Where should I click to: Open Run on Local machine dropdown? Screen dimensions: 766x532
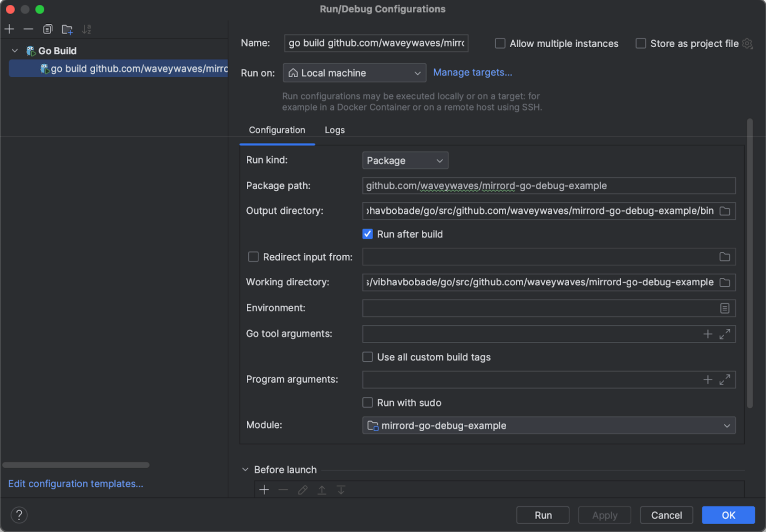354,73
